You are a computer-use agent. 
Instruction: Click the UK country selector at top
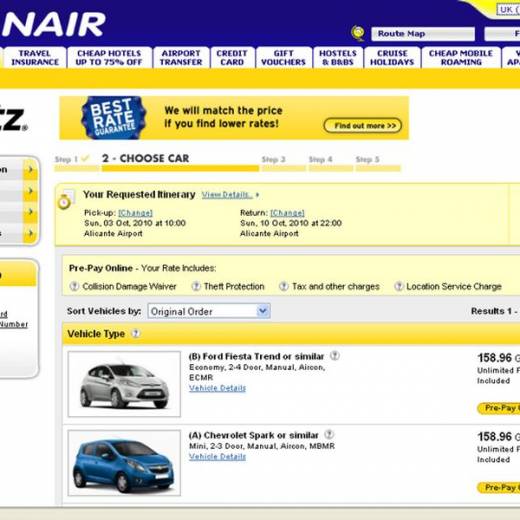point(509,9)
